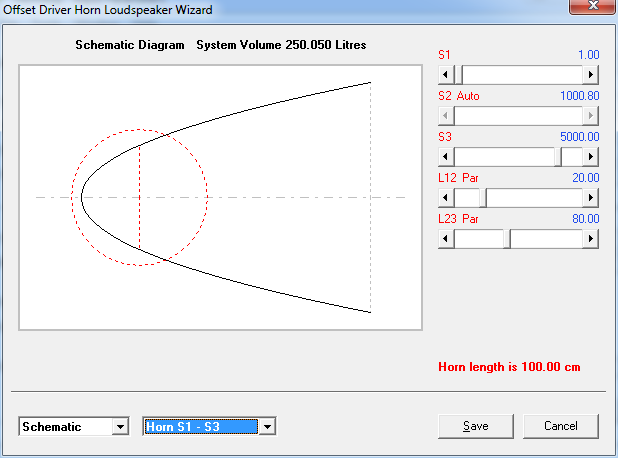Click the S3 slider right arrow
618x458 pixels.
pyautogui.click(x=590, y=156)
